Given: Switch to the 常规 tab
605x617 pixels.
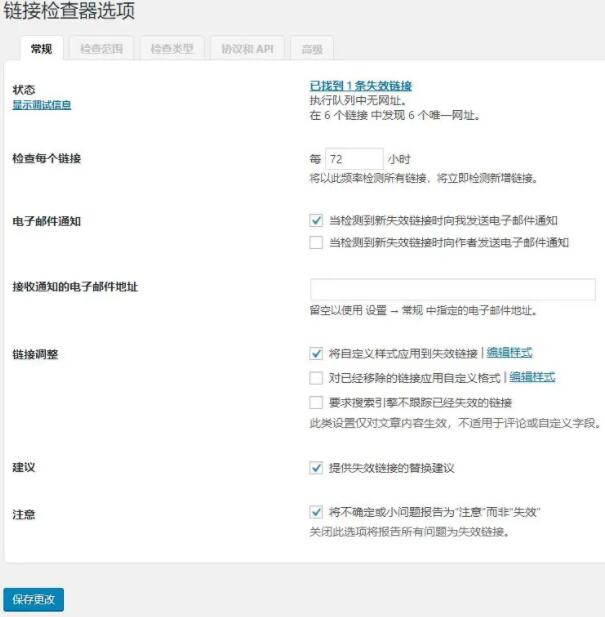Looking at the screenshot, I should click(x=42, y=49).
